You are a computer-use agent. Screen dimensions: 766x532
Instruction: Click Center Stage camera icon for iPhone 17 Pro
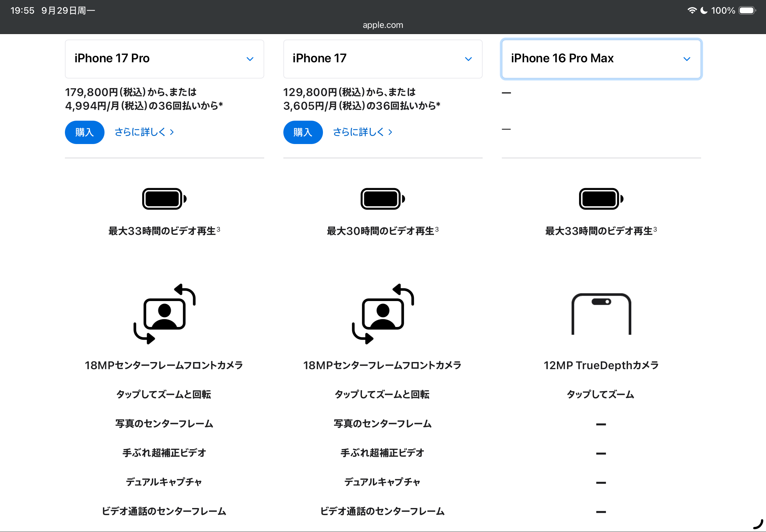[165, 314]
